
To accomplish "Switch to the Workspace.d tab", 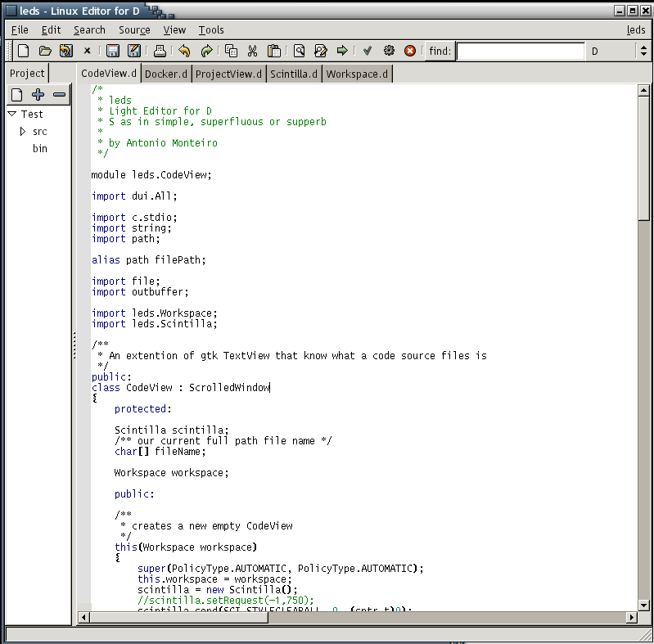I will [357, 74].
